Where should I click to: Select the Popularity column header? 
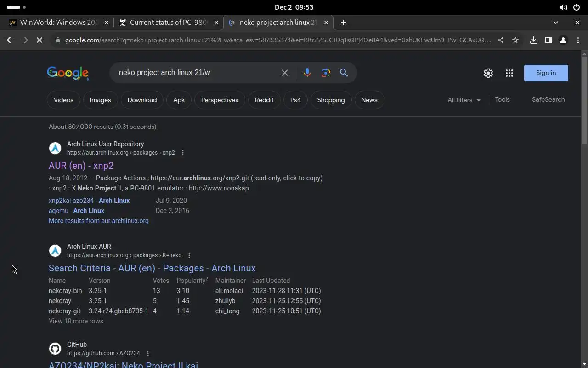click(192, 281)
